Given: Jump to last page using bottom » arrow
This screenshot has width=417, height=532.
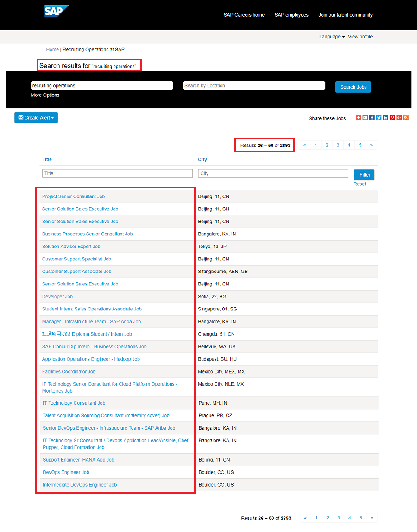Looking at the screenshot, I should pyautogui.click(x=372, y=518).
